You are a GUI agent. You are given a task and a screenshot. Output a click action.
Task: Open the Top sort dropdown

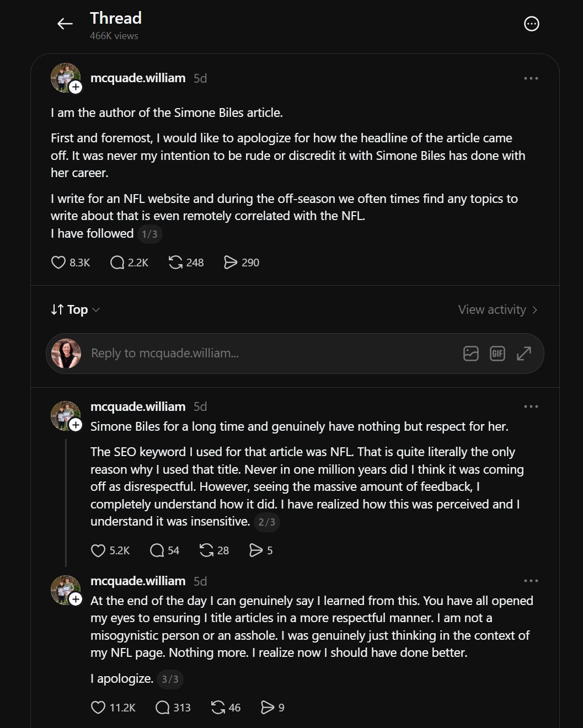(75, 309)
